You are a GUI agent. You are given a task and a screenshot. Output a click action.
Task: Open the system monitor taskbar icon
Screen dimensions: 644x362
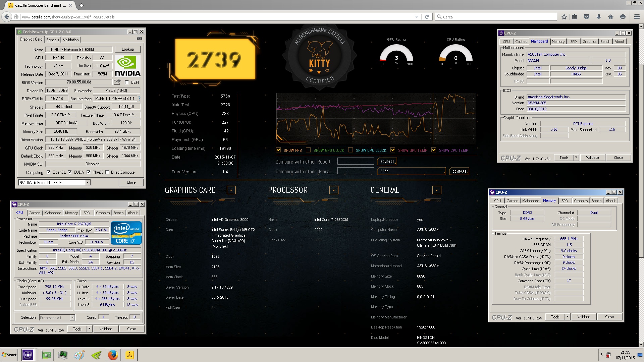pos(62,355)
